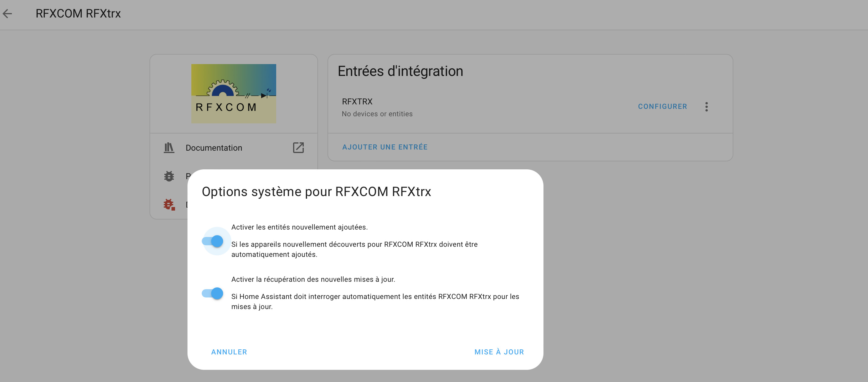The height and width of the screenshot is (382, 868).
Task: Click the gray bug icon
Action: point(169,176)
